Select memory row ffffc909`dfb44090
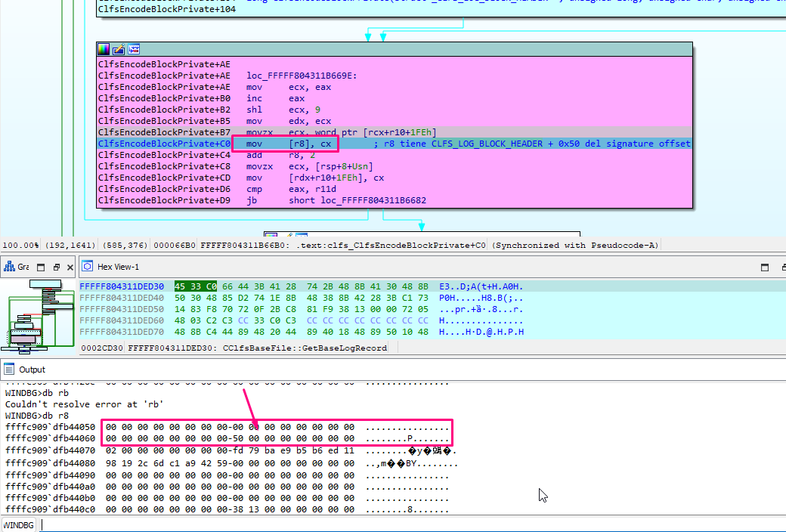This screenshot has width=786, height=532. (x=227, y=475)
